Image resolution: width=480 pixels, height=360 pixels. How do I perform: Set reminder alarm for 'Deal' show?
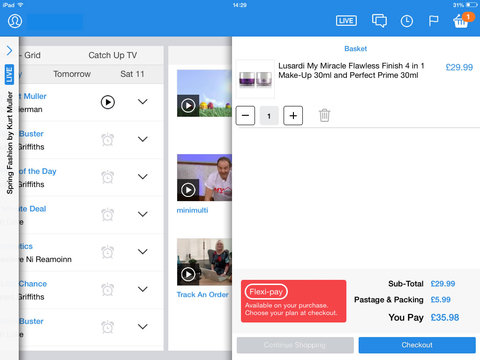(108, 214)
